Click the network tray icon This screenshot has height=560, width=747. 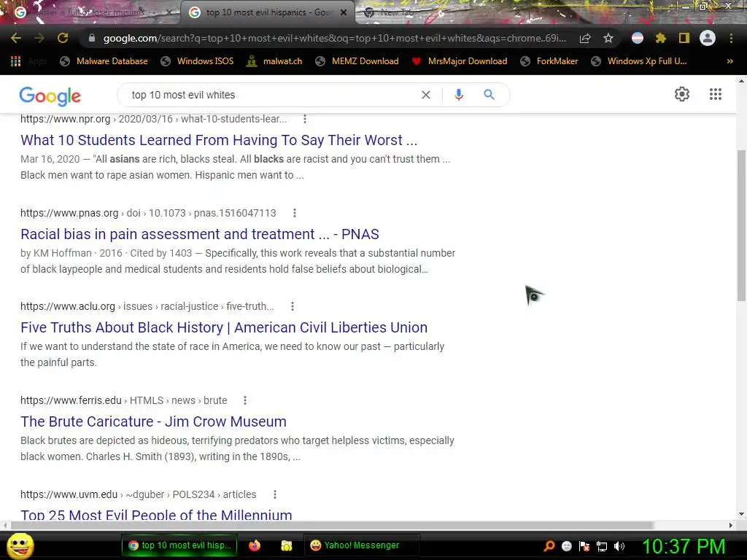[602, 546]
